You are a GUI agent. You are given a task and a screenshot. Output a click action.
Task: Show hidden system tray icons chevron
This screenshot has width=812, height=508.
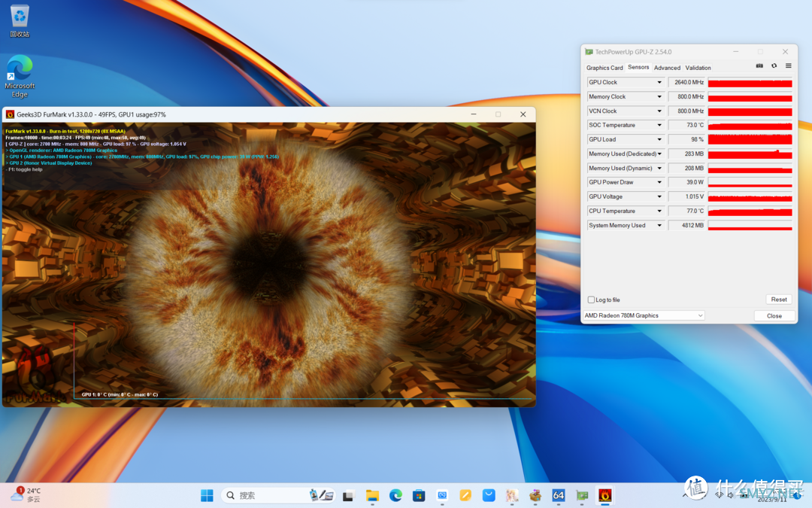click(x=685, y=495)
